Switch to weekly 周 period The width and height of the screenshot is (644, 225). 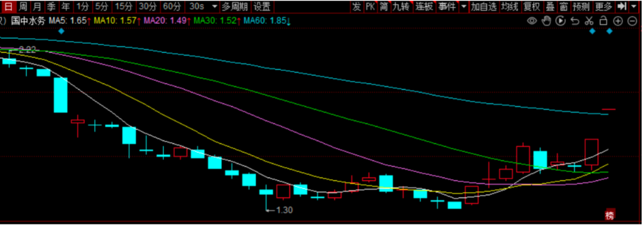click(x=23, y=7)
